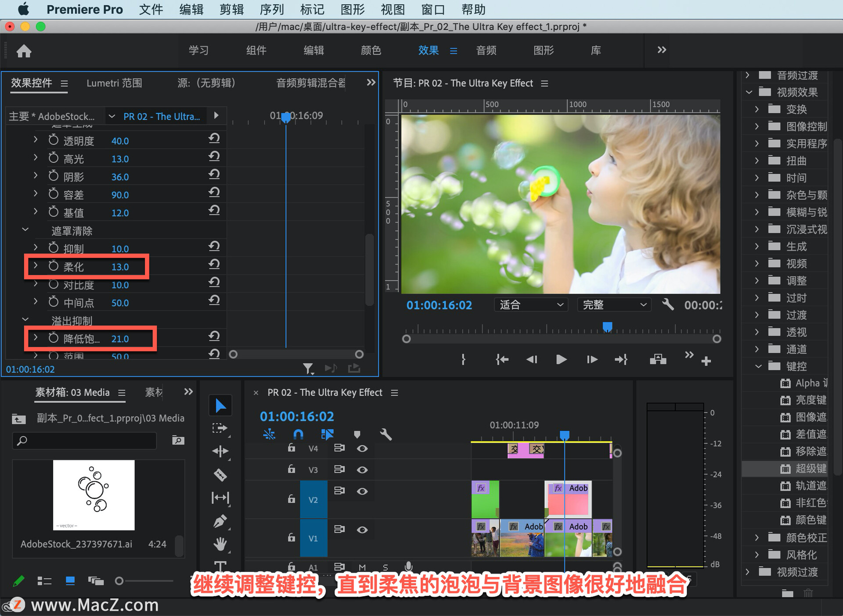Select the Hand tool

pyautogui.click(x=220, y=544)
